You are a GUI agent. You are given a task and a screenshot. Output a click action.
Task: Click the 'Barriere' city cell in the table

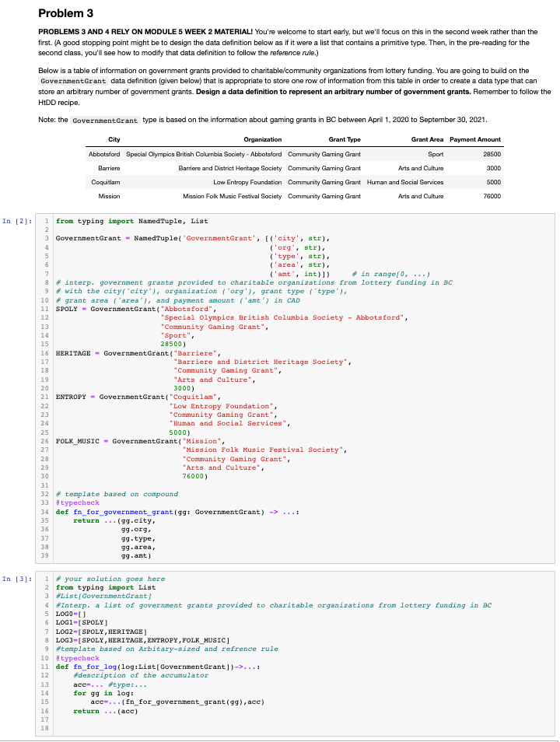click(x=109, y=168)
